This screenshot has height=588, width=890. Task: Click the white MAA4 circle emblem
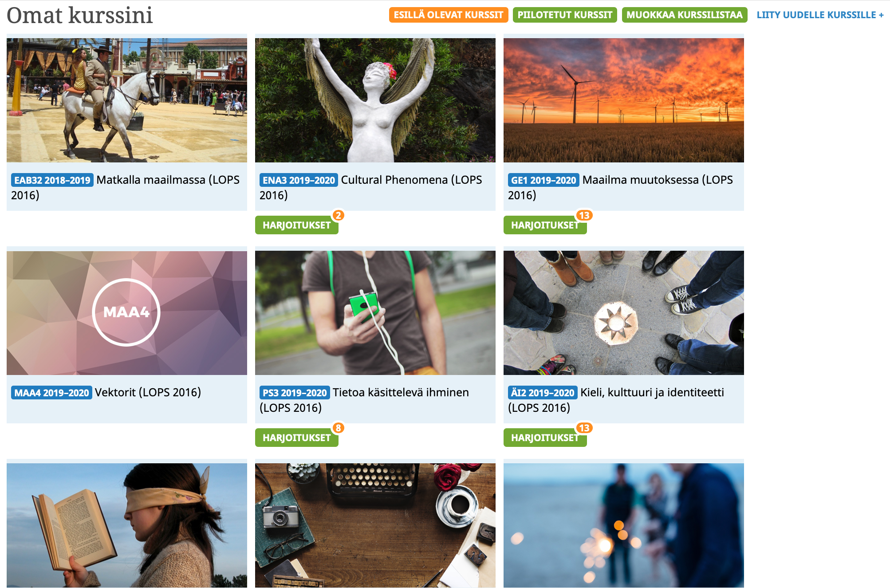pyautogui.click(x=126, y=312)
